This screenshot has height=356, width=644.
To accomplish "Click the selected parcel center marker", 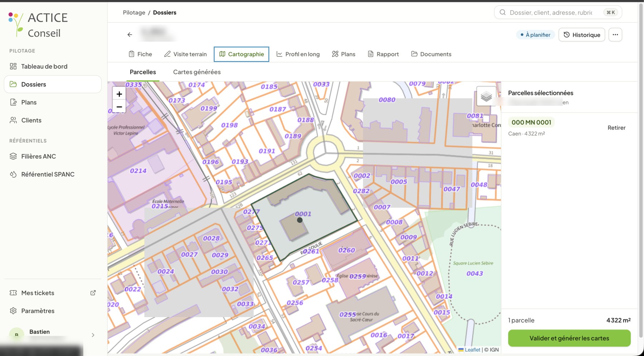I will [x=300, y=220].
